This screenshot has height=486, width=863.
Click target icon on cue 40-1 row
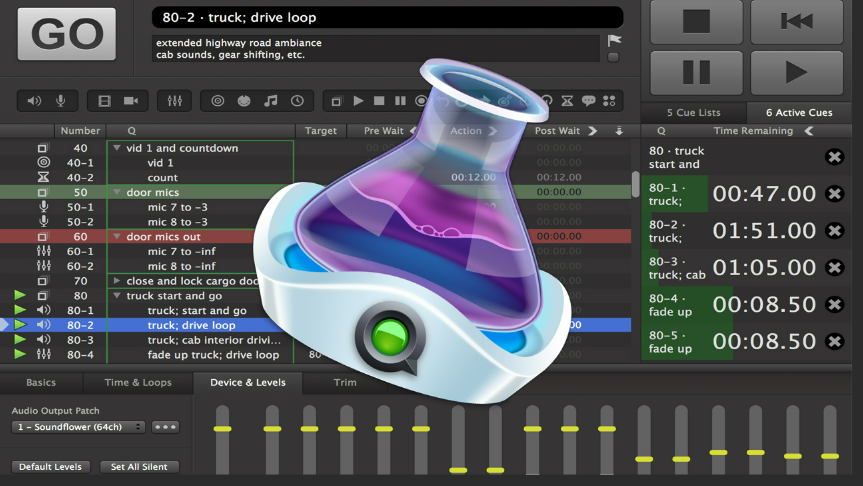coord(43,162)
